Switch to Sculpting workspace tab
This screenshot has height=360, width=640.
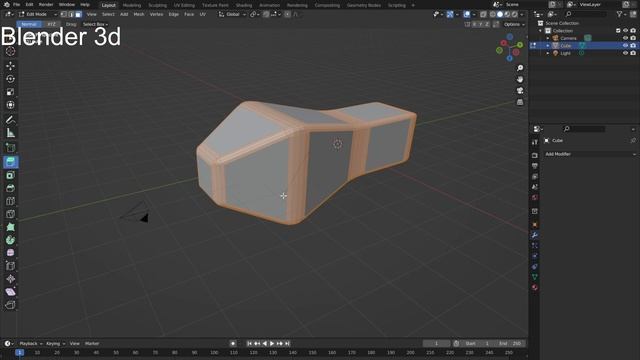pyautogui.click(x=158, y=5)
